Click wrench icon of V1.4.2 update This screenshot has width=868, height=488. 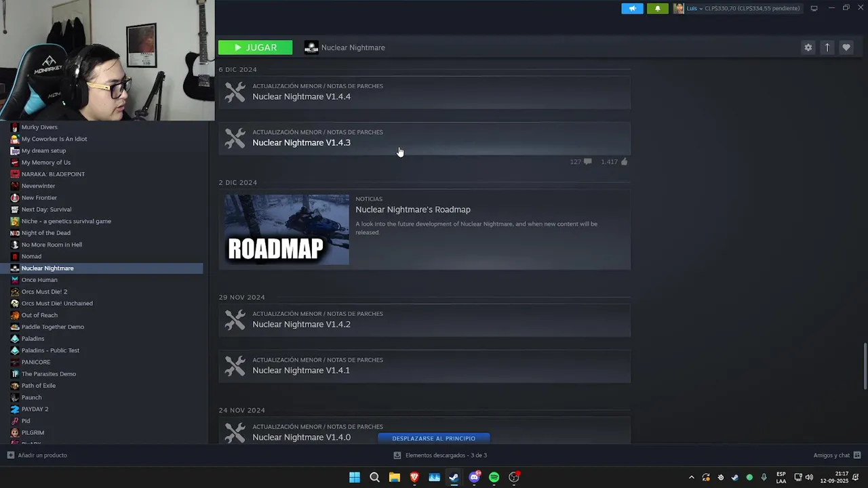pyautogui.click(x=235, y=320)
